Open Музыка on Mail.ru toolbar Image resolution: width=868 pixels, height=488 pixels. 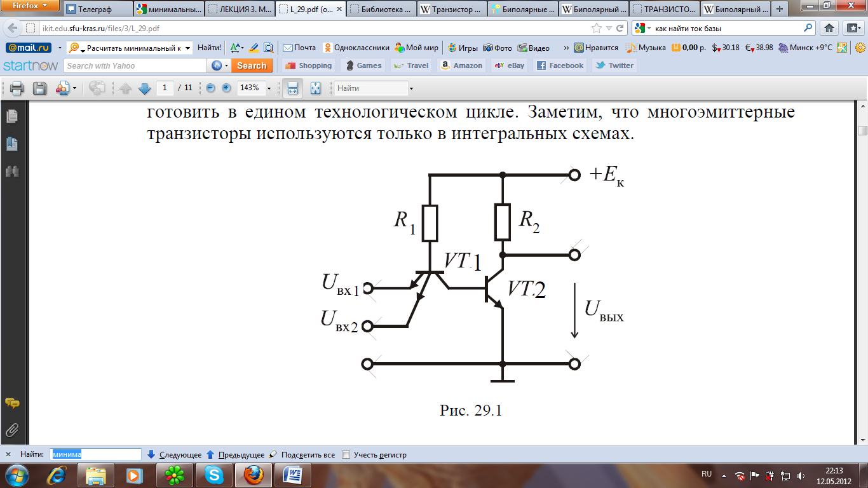click(x=646, y=48)
